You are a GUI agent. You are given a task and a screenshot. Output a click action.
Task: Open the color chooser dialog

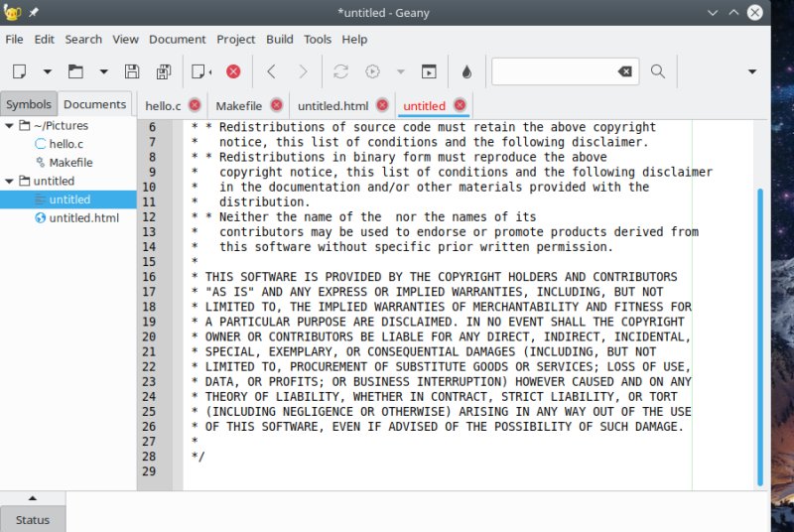coord(466,71)
